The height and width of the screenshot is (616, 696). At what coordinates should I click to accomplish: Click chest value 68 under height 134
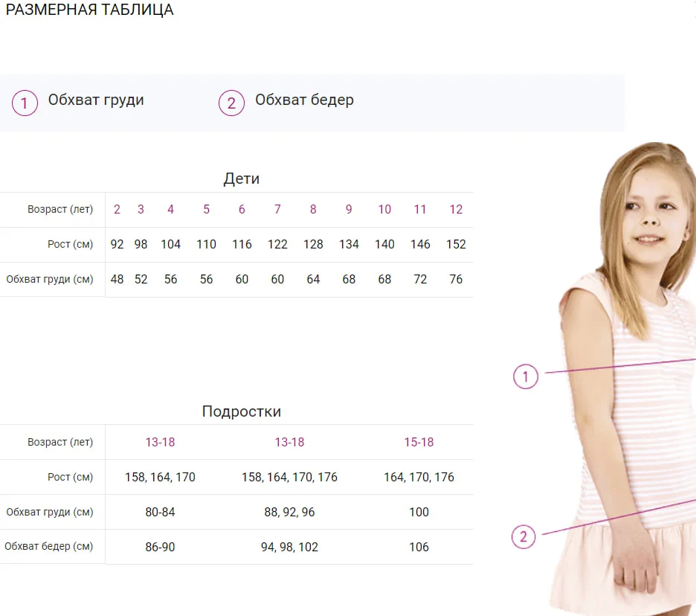click(x=349, y=279)
